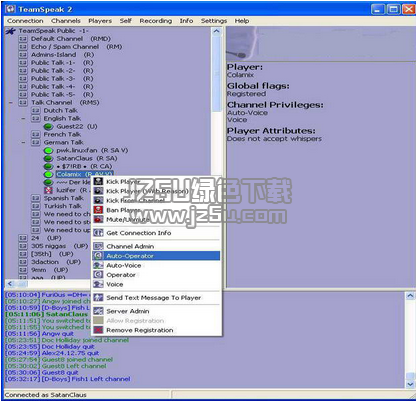Screen dimensions: 416x402
Task: Select Get Connection Info entry
Action: (156, 233)
